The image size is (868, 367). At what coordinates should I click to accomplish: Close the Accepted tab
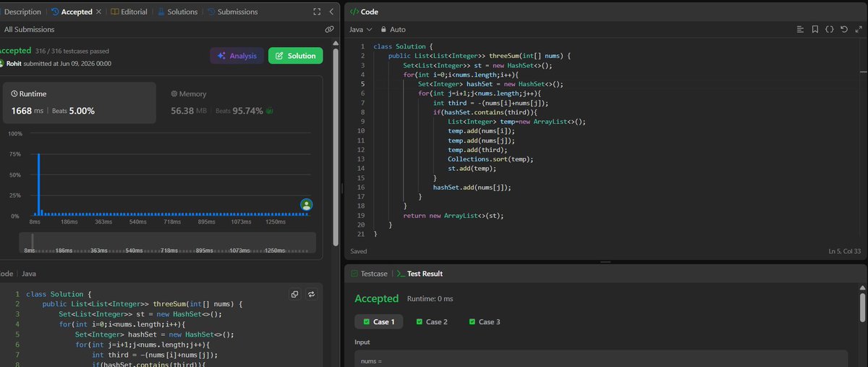[x=99, y=12]
